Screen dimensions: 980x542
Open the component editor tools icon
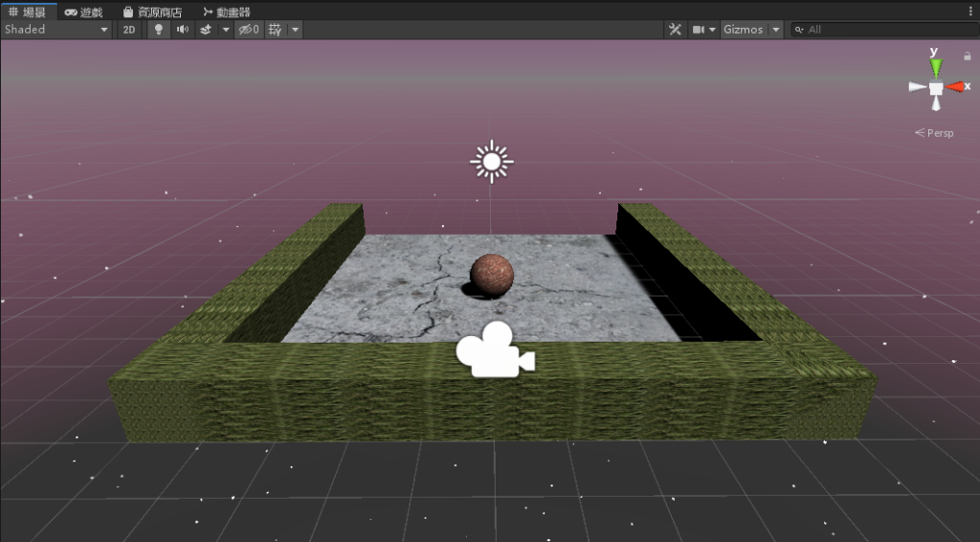[x=675, y=30]
